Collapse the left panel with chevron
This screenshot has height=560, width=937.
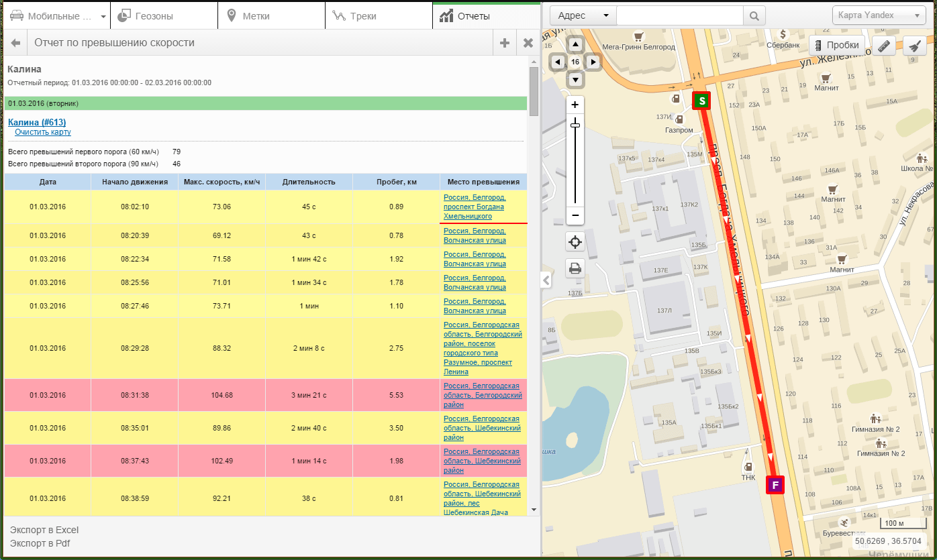(546, 280)
